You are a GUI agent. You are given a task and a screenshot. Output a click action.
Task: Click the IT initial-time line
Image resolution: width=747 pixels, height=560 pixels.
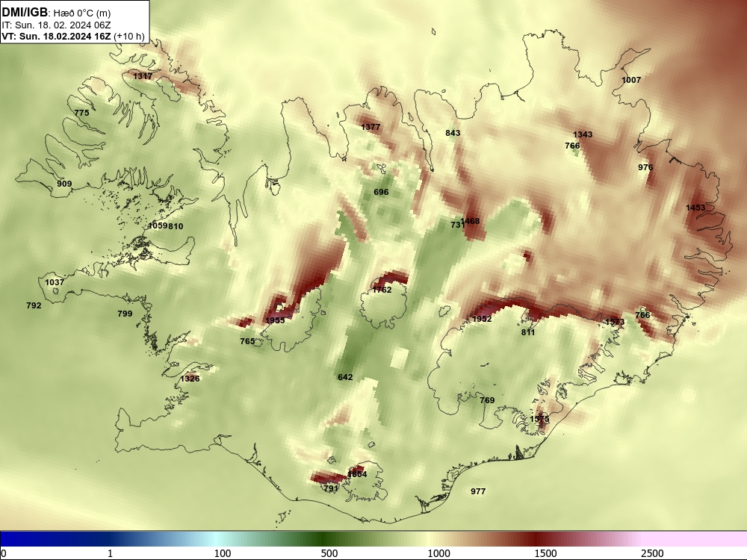(56, 25)
